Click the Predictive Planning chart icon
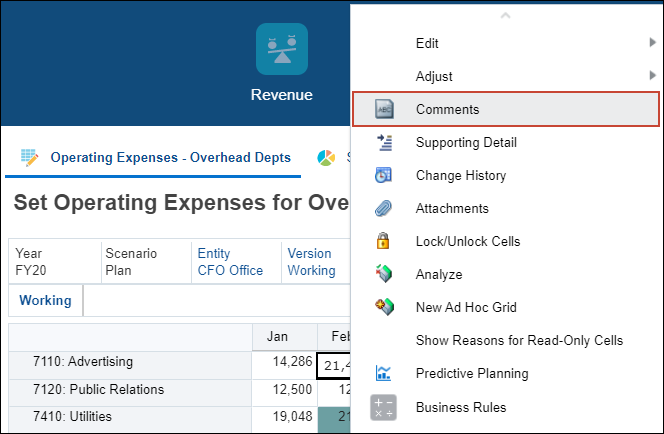This screenshot has width=664, height=434. 383,373
